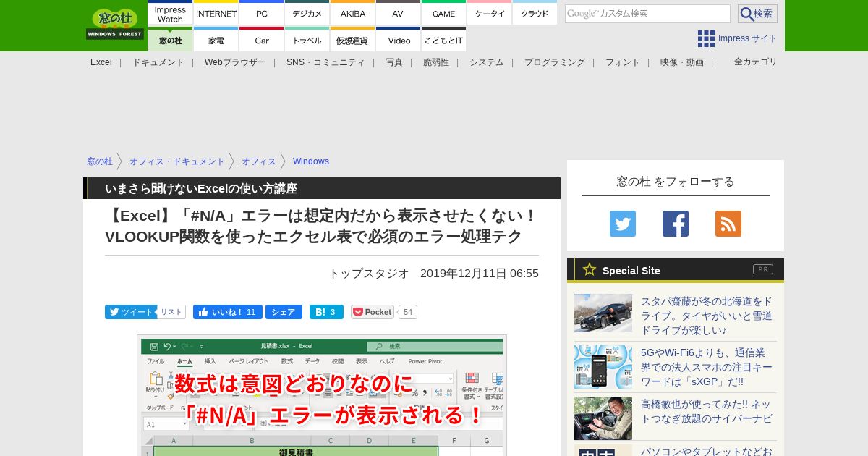Screen dimensions: 868x456
Task: Go to the ドキュメント category
Action: [158, 62]
